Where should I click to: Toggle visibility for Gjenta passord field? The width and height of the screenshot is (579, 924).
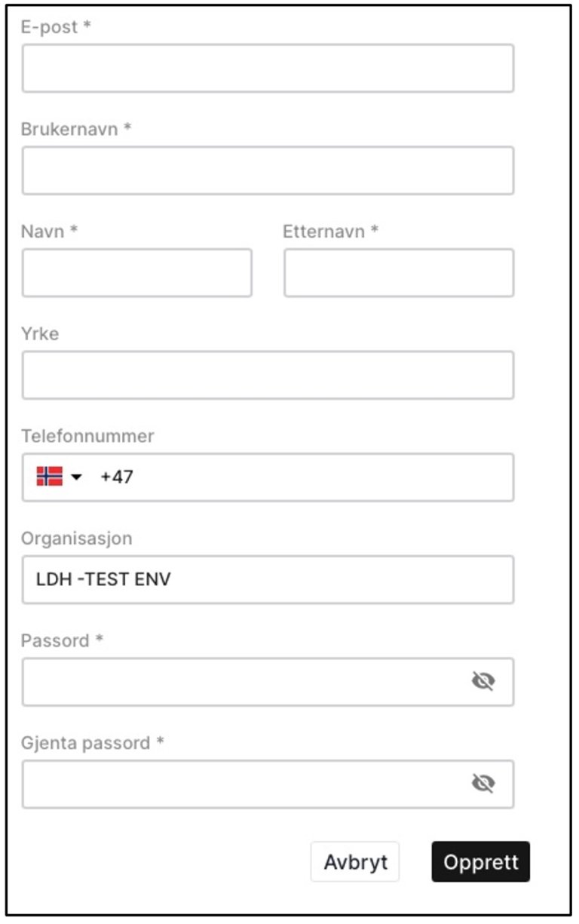coord(482,784)
